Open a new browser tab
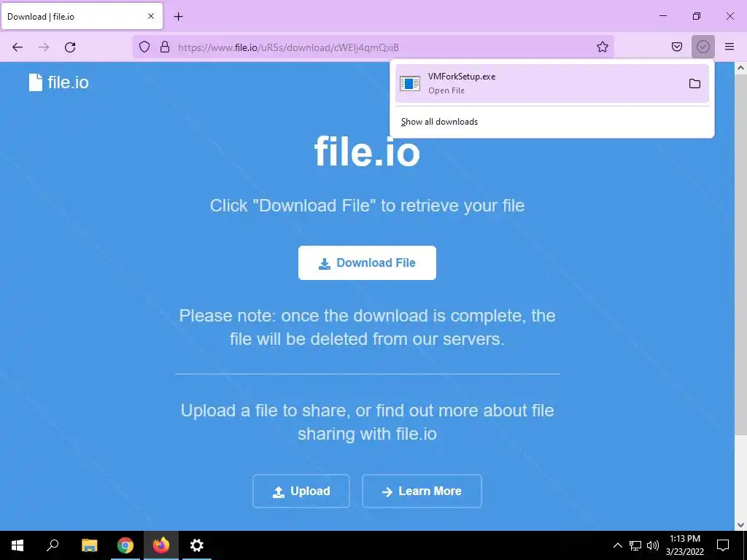This screenshot has width=747, height=560. [x=178, y=17]
